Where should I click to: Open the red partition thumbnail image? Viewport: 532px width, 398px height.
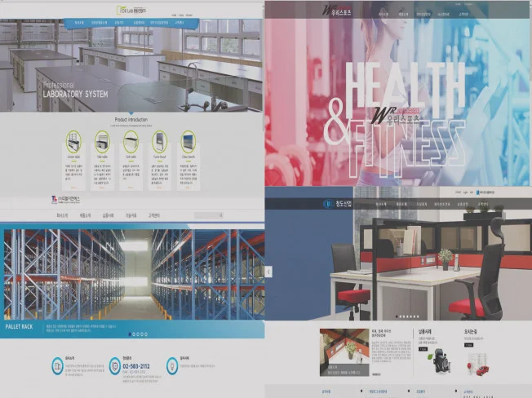344,352
